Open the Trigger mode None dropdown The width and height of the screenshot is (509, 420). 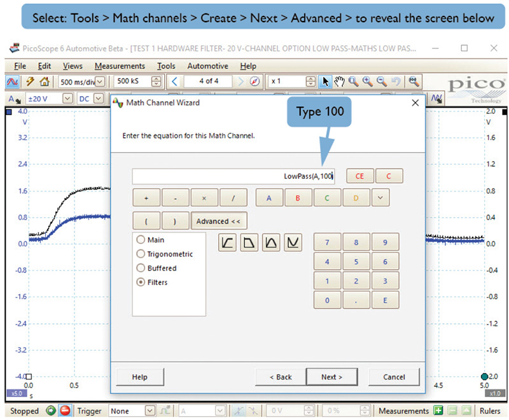point(150,410)
